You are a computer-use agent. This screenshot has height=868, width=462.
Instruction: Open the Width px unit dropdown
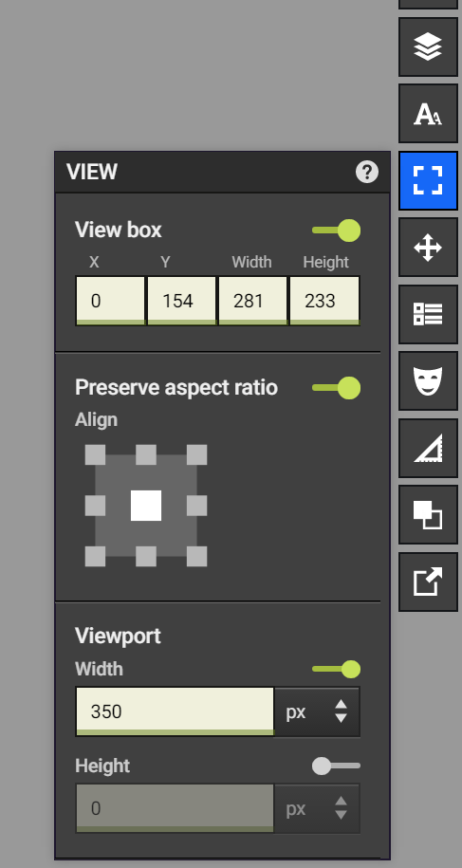click(317, 711)
